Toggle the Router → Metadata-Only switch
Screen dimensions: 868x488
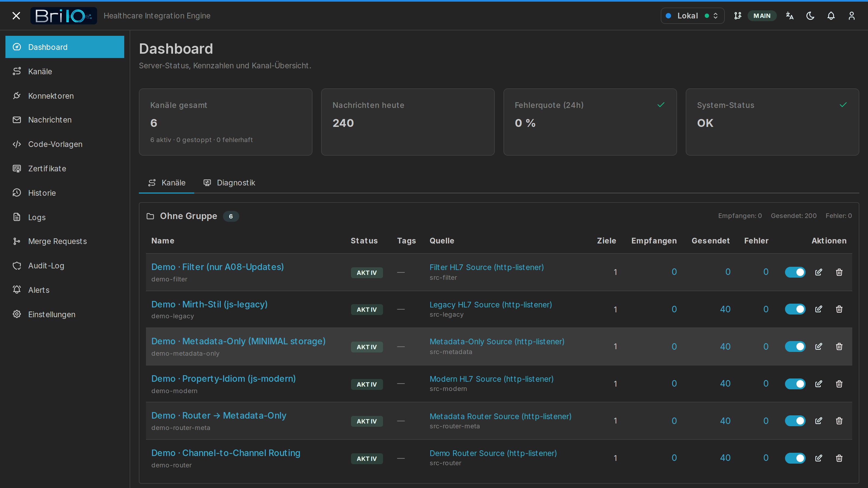(x=795, y=421)
